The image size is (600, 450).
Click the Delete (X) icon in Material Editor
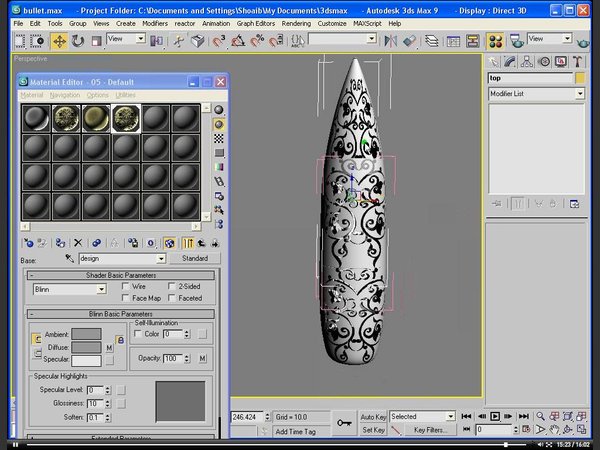click(x=77, y=242)
